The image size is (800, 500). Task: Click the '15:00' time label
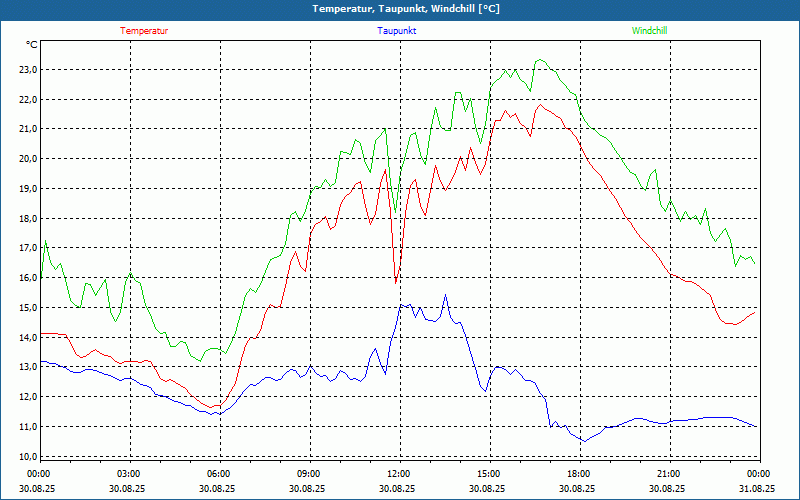coord(487,474)
